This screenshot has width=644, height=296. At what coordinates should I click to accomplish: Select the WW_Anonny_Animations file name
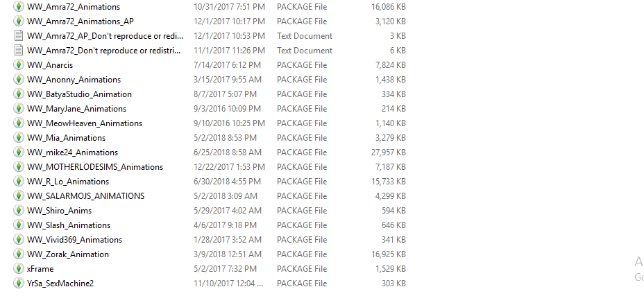74,80
